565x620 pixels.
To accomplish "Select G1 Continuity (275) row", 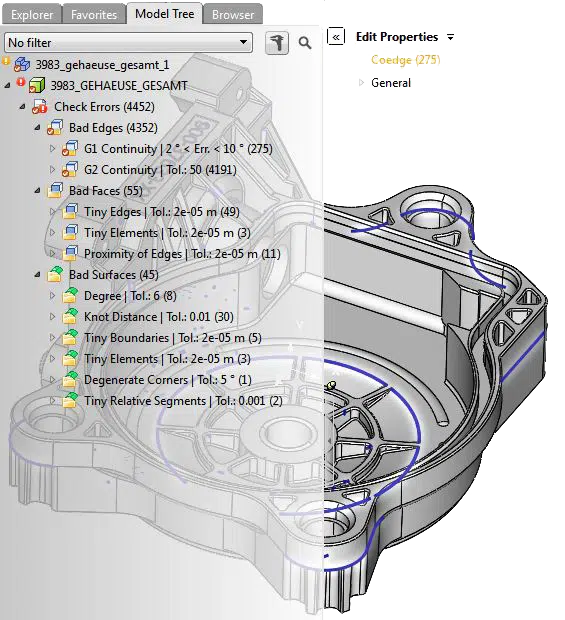I will 178,149.
